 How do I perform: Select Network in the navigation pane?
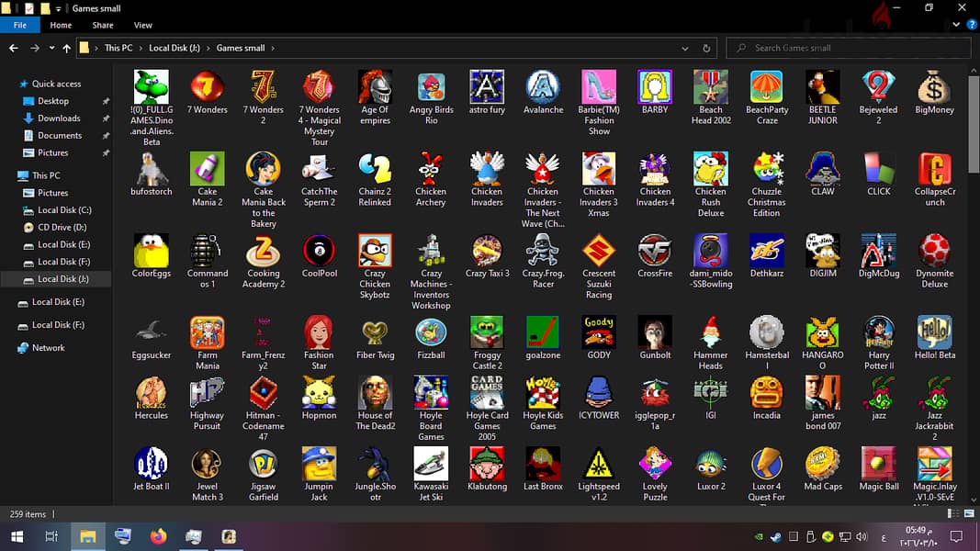click(48, 348)
